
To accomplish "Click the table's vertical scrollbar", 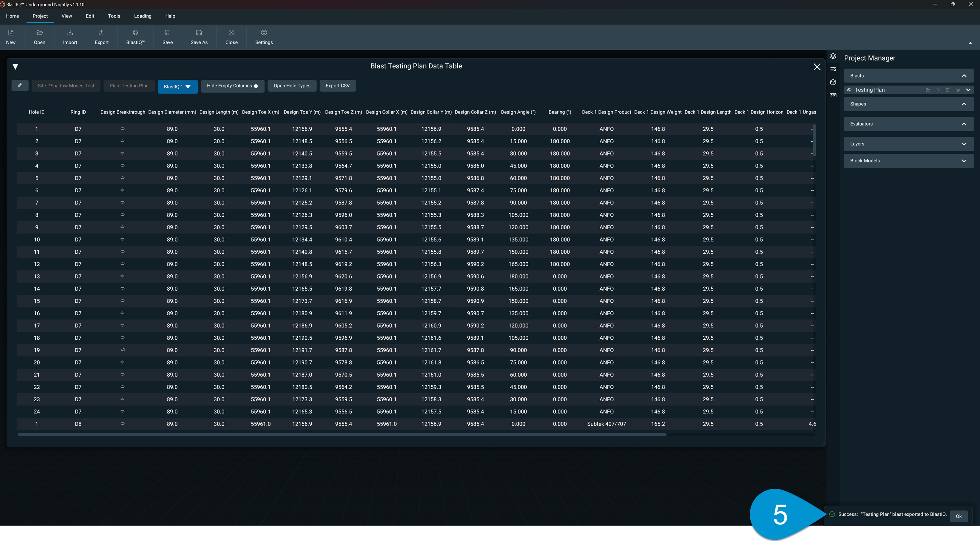I will 814,140.
